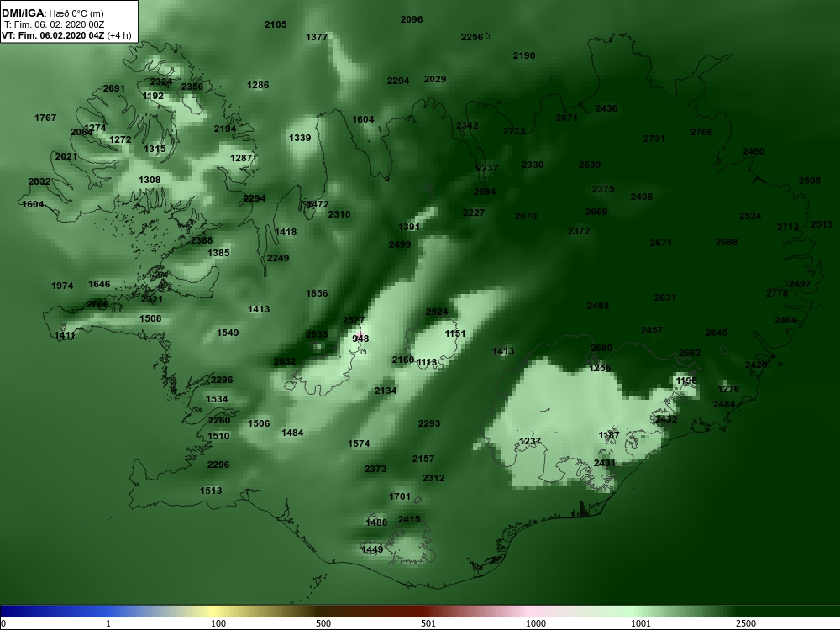Click the value 2194 on the map

[x=225, y=129]
